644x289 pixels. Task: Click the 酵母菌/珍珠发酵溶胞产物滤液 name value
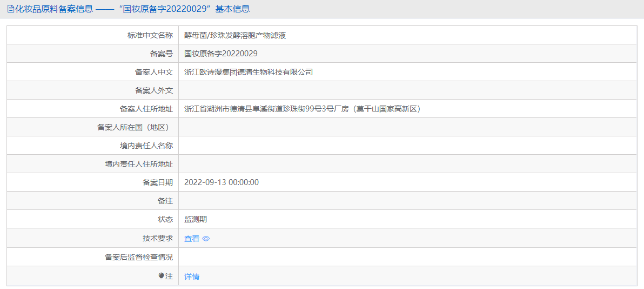tap(235, 35)
